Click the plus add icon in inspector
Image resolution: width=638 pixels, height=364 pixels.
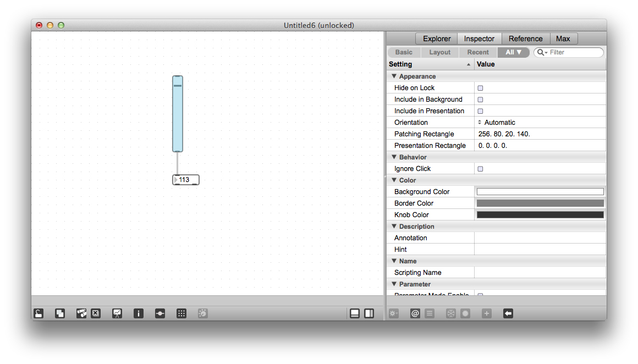pos(487,313)
